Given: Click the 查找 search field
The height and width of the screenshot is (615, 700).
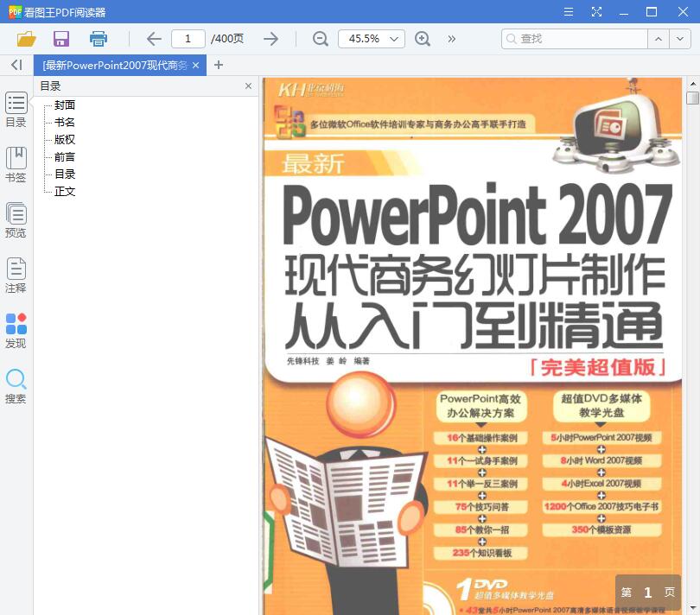Looking at the screenshot, I should 574,39.
